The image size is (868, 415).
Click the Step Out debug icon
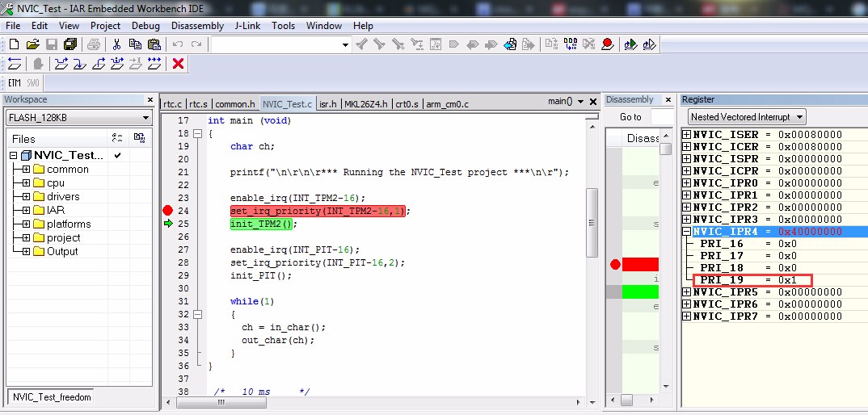click(x=99, y=64)
